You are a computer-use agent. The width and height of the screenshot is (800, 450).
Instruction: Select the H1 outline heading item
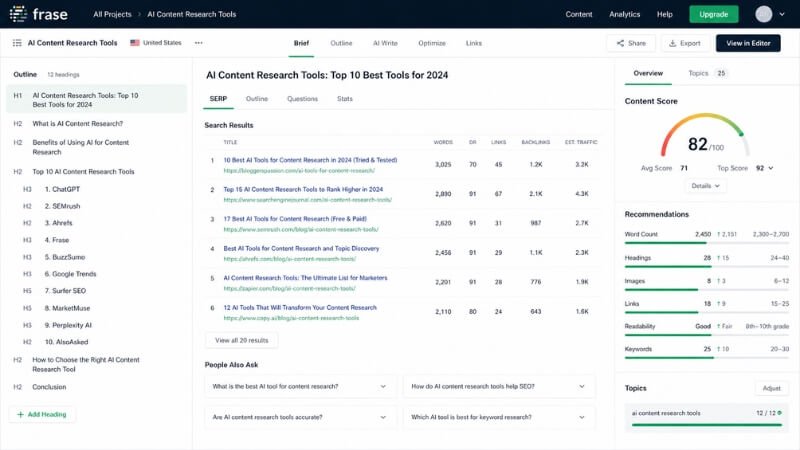[96, 99]
